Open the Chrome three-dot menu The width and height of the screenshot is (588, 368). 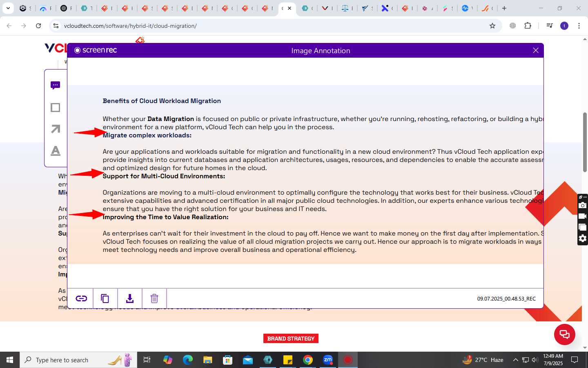(x=579, y=26)
